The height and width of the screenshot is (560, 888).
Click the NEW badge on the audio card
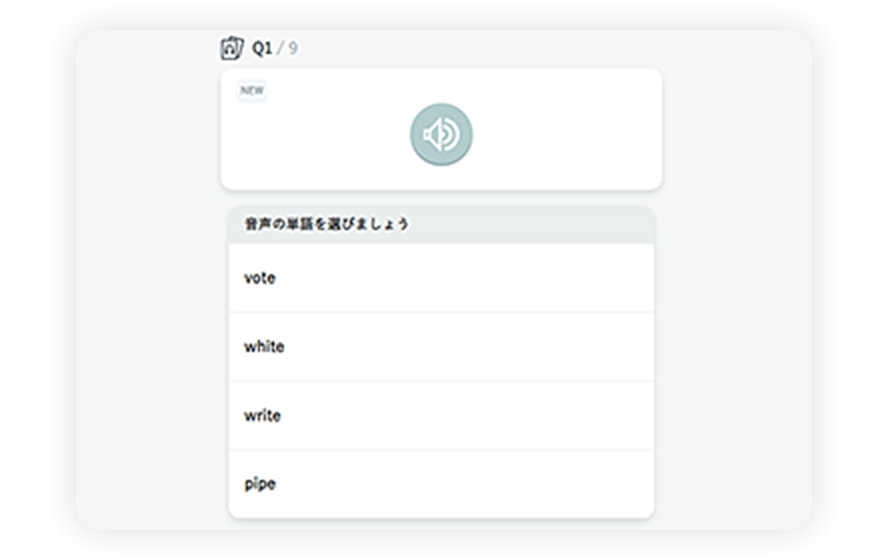click(252, 91)
